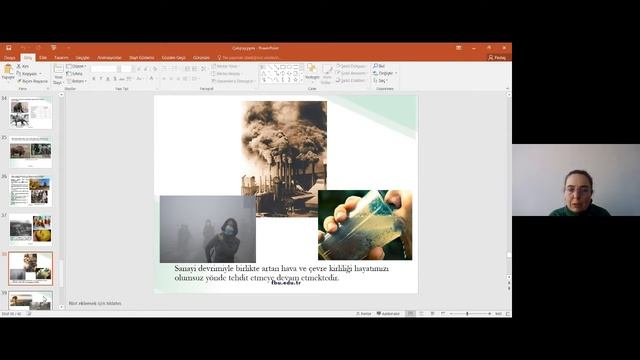The image size is (640, 360).
Task: Click the Bul (Find) button
Action: 379,66
